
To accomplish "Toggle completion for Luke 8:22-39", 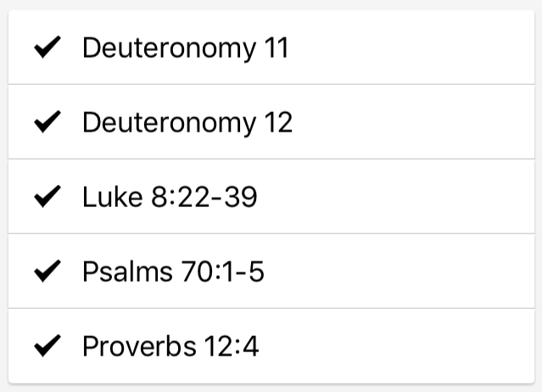I will [x=47, y=198].
